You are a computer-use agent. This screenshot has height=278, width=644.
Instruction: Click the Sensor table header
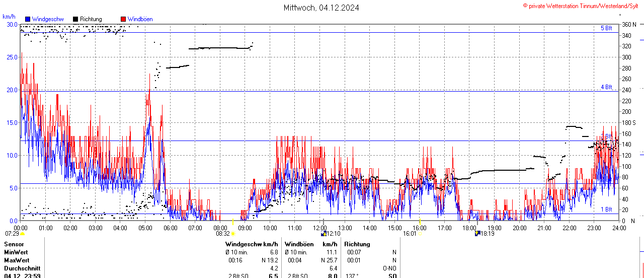pos(14,244)
